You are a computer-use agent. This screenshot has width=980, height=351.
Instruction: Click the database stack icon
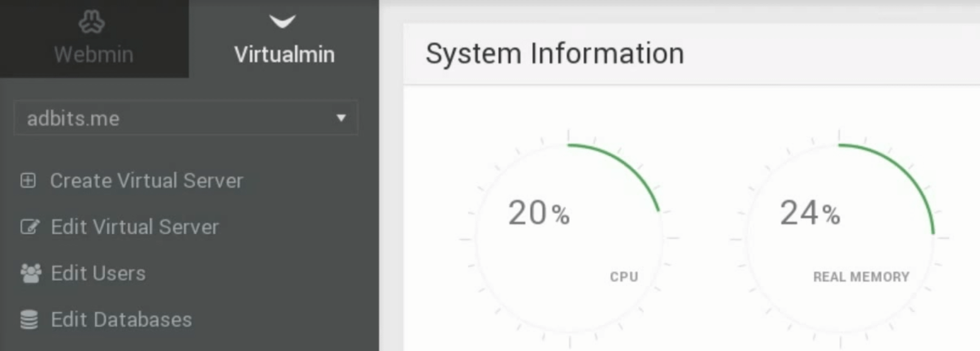[x=29, y=320]
